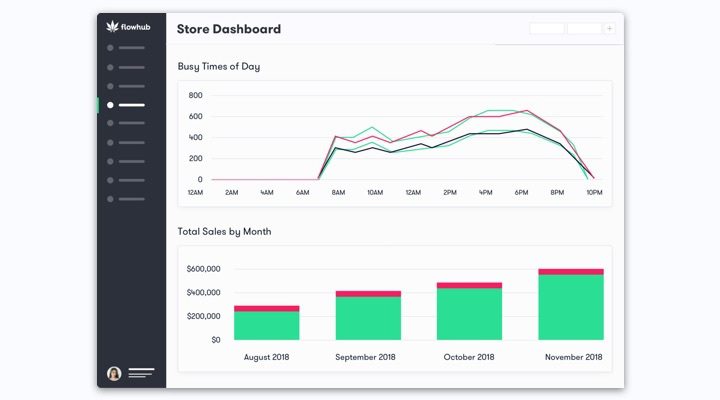Select the pink segment on October 2018 bar
This screenshot has height=400, width=720.
click(x=469, y=285)
